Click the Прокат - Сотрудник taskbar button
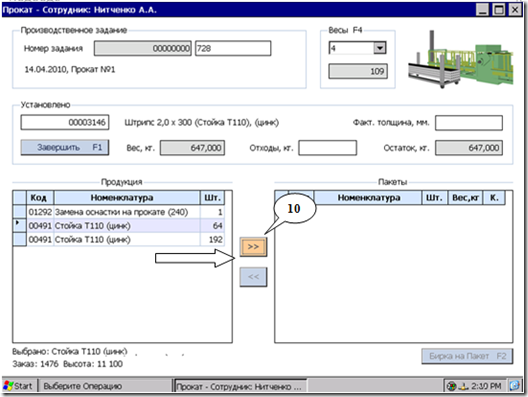This screenshot has height=397, width=528. pyautogui.click(x=240, y=387)
